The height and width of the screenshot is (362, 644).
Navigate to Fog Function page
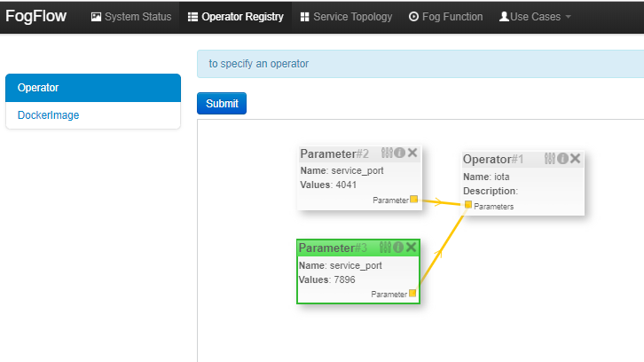click(445, 17)
